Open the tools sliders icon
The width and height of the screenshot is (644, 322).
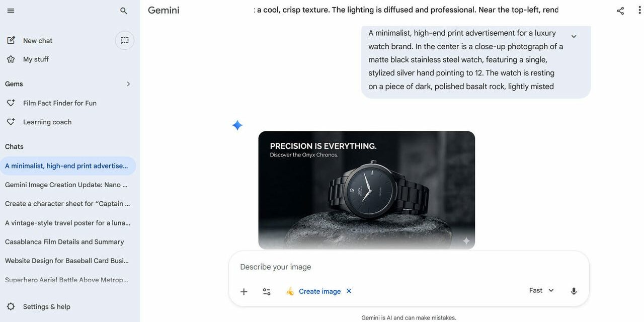[267, 291]
